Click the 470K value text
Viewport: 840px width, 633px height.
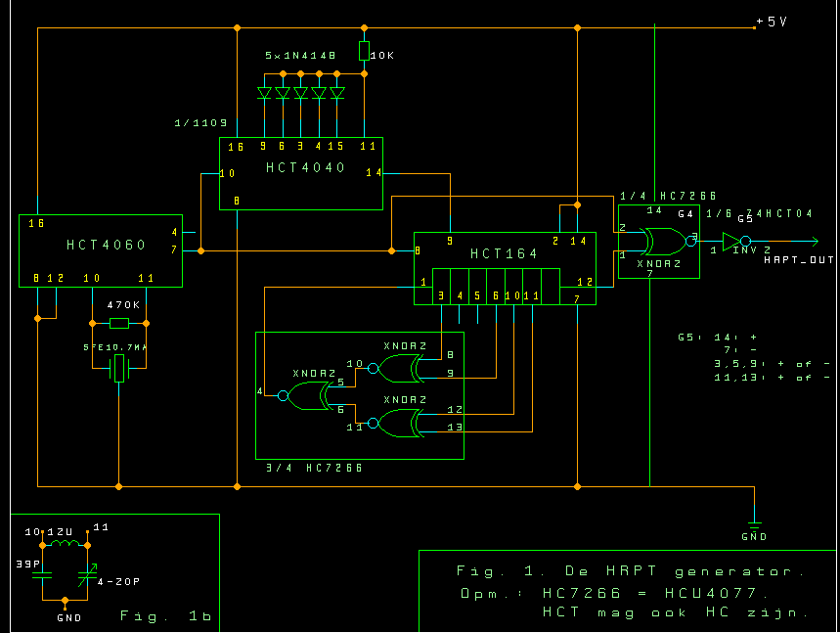click(x=124, y=305)
